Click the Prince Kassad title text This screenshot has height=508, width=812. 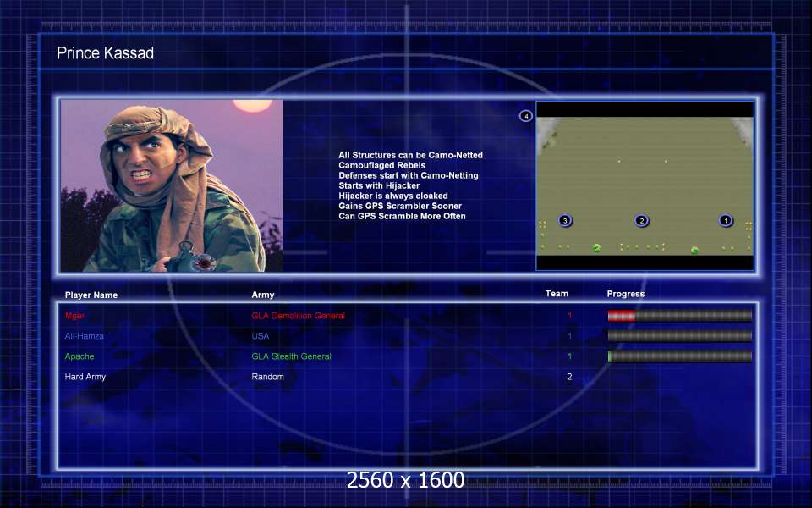tap(105, 52)
